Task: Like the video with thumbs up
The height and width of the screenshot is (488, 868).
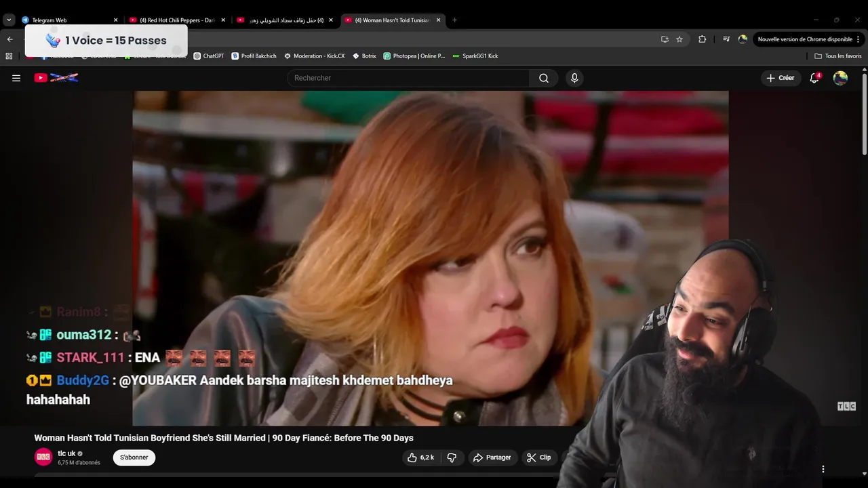Action: (x=420, y=457)
